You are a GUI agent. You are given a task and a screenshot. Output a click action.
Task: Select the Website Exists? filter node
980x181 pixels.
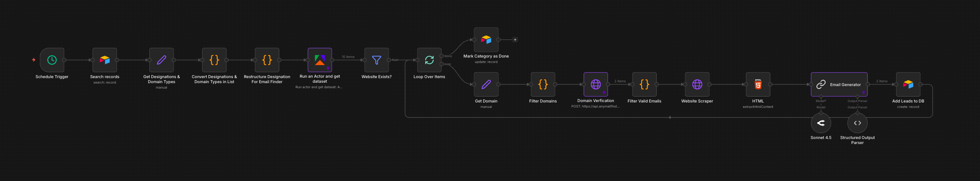click(377, 60)
